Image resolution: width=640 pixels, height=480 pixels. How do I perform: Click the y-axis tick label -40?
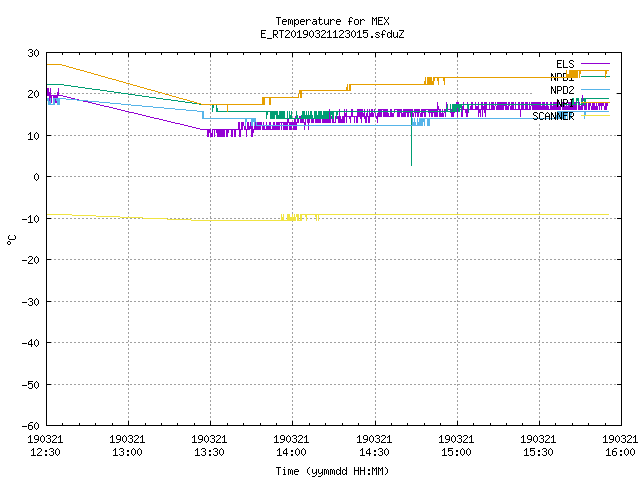31,343
